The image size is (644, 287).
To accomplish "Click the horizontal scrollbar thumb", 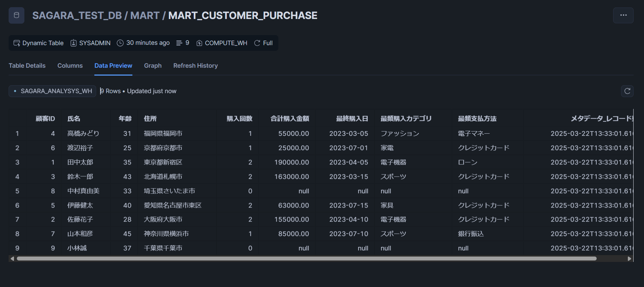I will click(307, 259).
